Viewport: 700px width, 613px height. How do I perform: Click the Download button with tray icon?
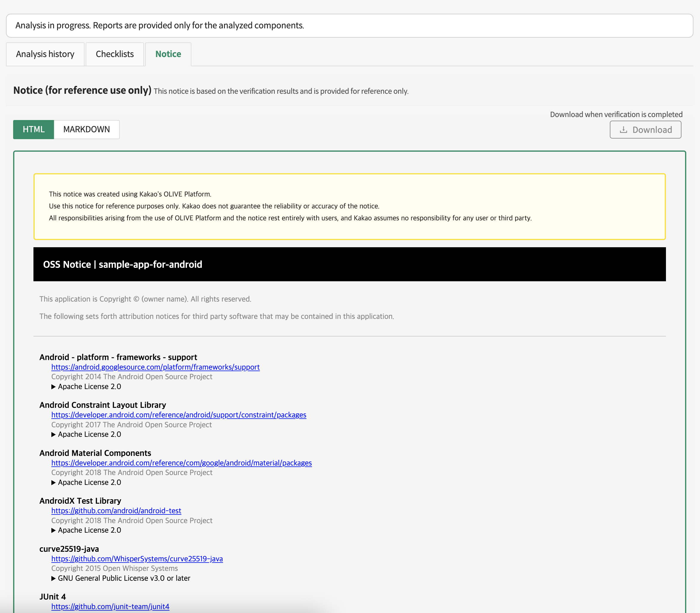[x=645, y=130]
